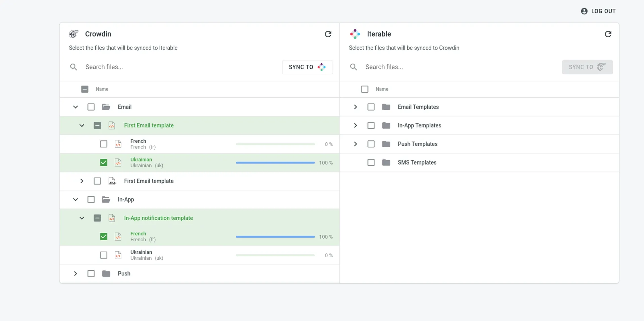
Task: Click the HTML file icon of green First Email template
Action: [x=112, y=126]
